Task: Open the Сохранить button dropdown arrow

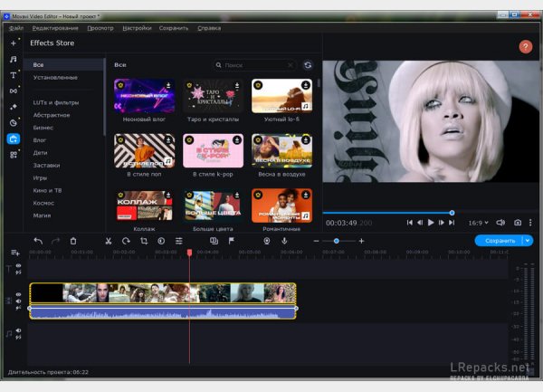Action: [528, 241]
